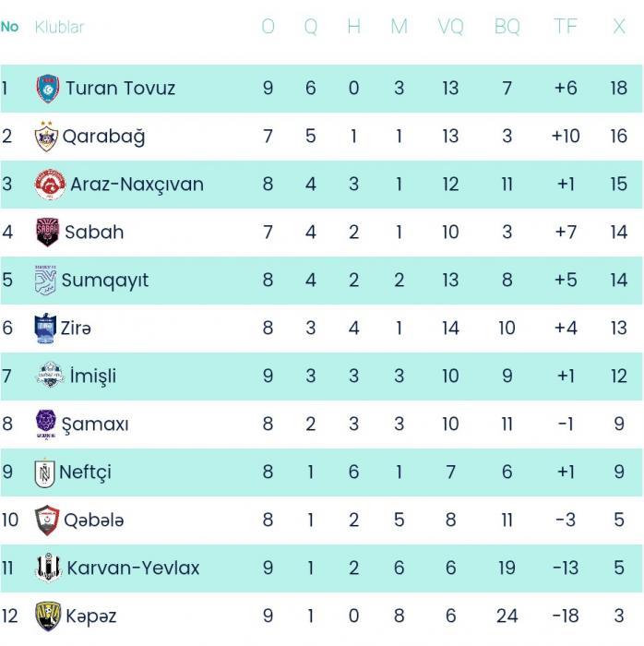Click the Araz-Naxçıvan club logo
Screen dimensions: 644x646
coord(50,185)
